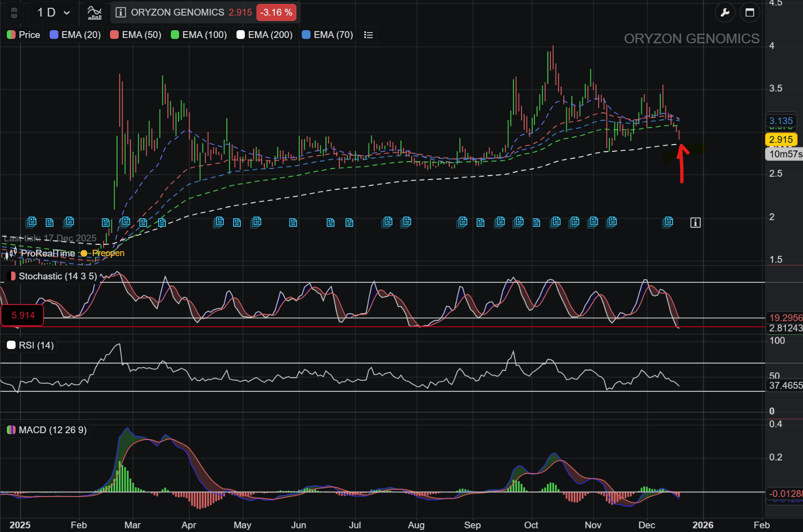
Task: Click the -3.16 % change badge
Action: [x=276, y=13]
